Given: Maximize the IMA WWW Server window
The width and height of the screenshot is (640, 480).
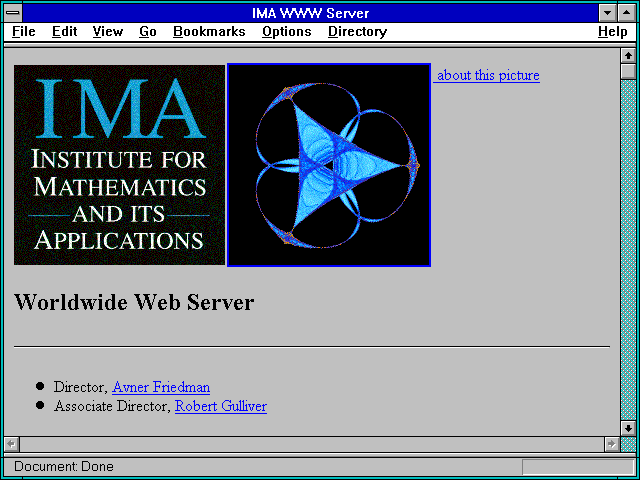Looking at the screenshot, I should tap(627, 13).
